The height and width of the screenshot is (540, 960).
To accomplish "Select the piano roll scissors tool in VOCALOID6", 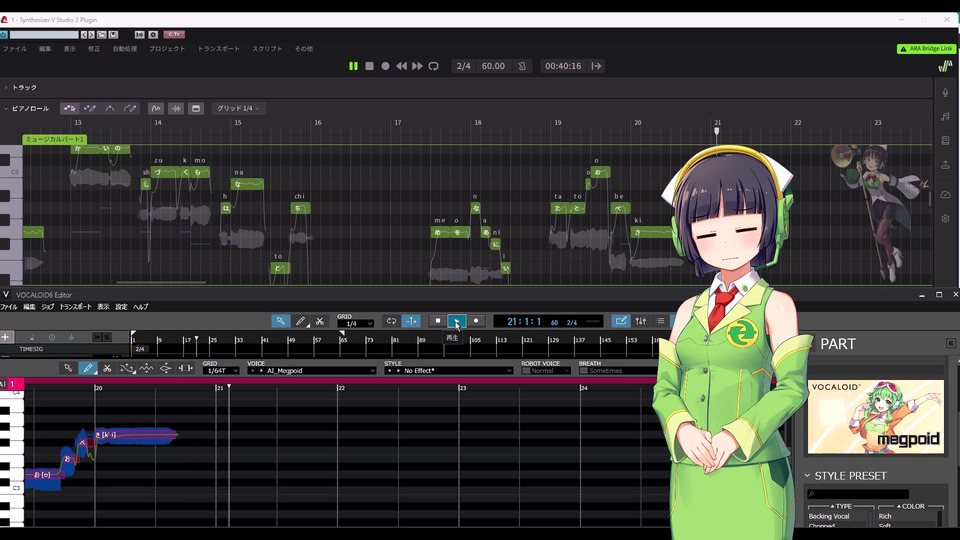I will coord(107,368).
